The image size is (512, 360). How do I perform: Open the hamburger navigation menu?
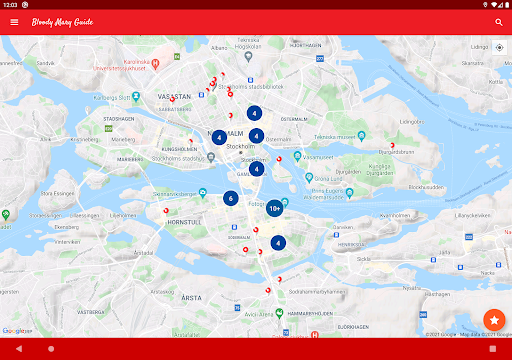[x=14, y=22]
